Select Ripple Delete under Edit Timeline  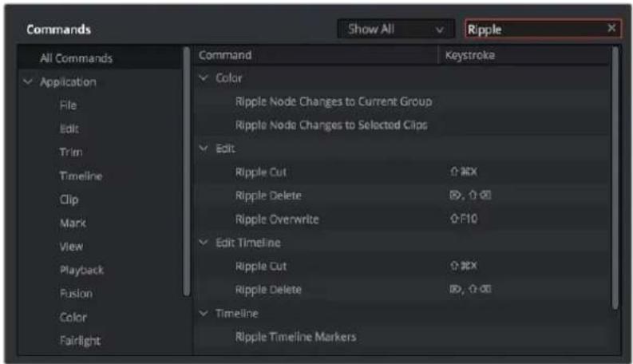pyautogui.click(x=268, y=290)
